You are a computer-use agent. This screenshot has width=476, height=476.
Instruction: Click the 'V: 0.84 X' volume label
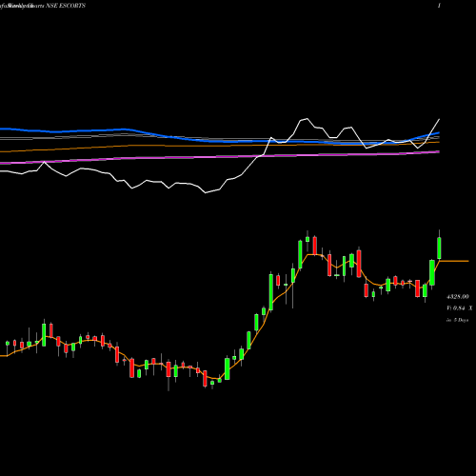(459, 308)
